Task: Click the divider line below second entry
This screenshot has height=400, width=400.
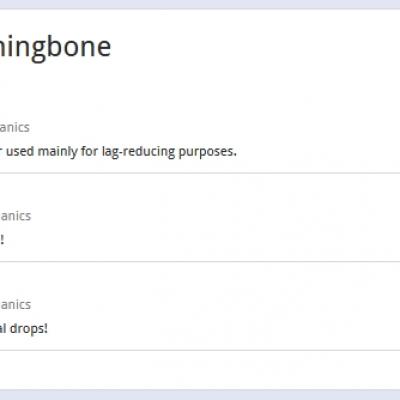Action: (x=200, y=262)
